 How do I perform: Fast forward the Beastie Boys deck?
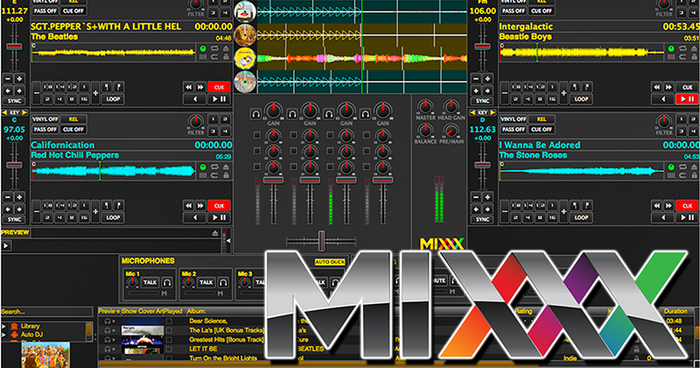(668, 87)
